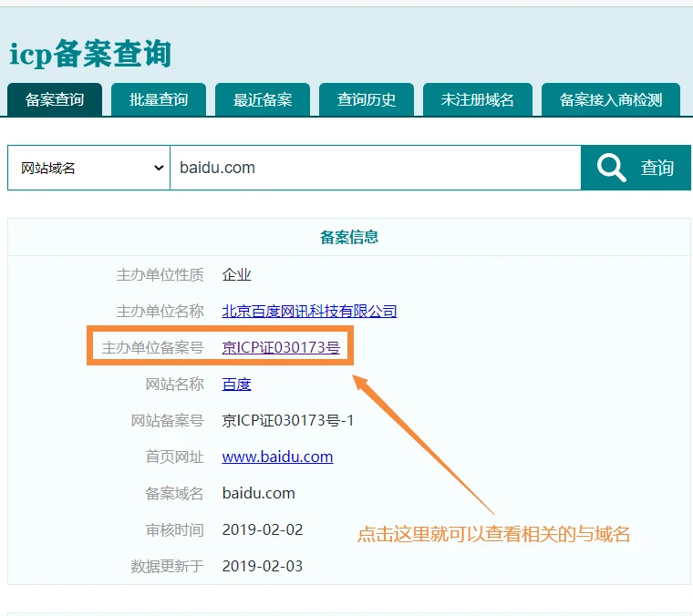Viewport: 693px width, 616px height.
Task: Click the 网站名称 label
Action: point(174,385)
